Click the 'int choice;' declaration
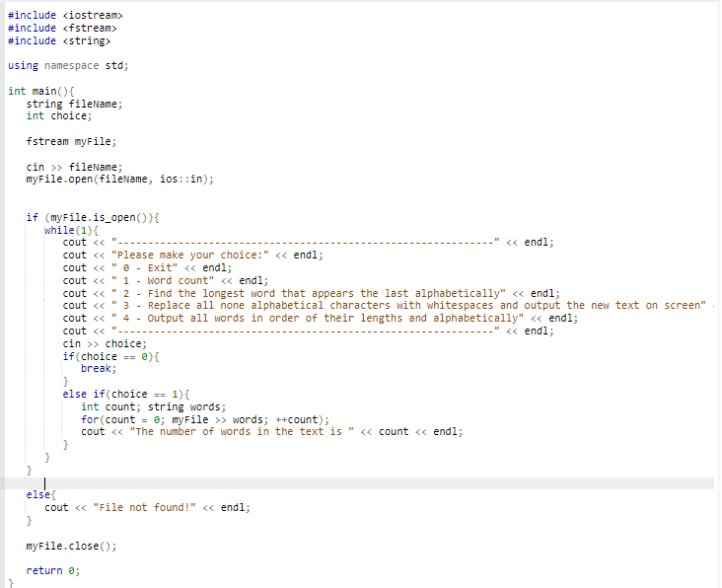 tap(59, 116)
